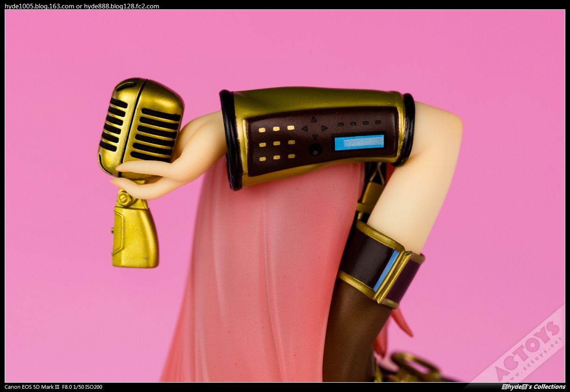Image resolution: width=570 pixels, height=392 pixels.
Task: Select the Canon EOS 5D Mark III caption
Action: coord(32,387)
